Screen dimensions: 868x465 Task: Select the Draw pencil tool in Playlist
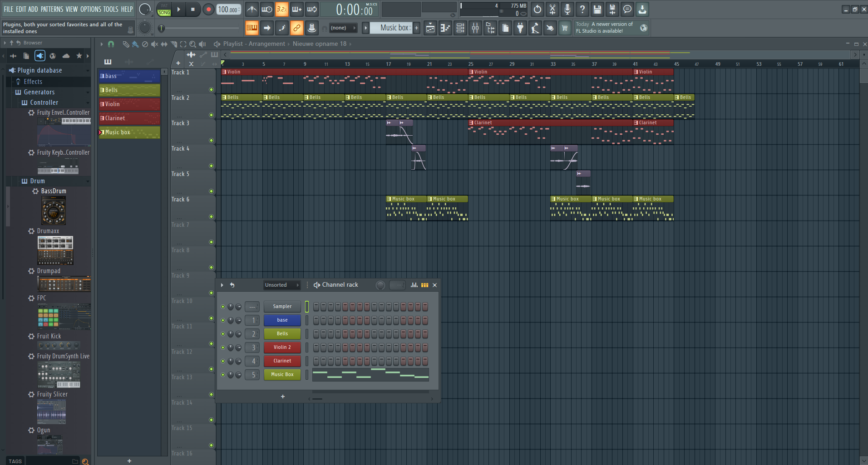126,44
